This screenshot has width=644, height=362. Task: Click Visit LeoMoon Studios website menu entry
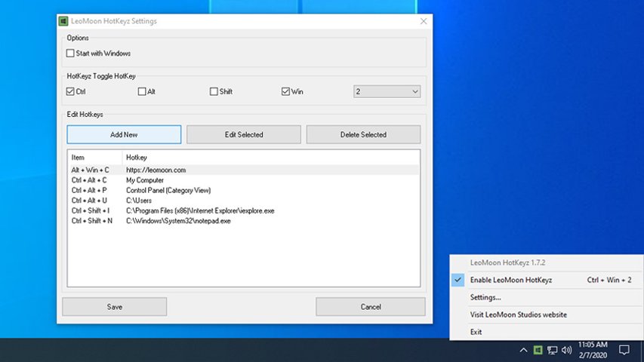point(518,314)
